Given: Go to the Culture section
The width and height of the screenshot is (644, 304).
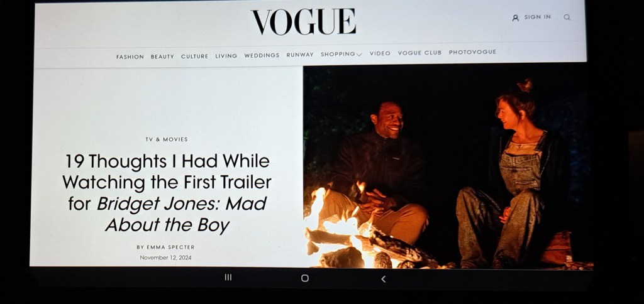Looking at the screenshot, I should [195, 56].
